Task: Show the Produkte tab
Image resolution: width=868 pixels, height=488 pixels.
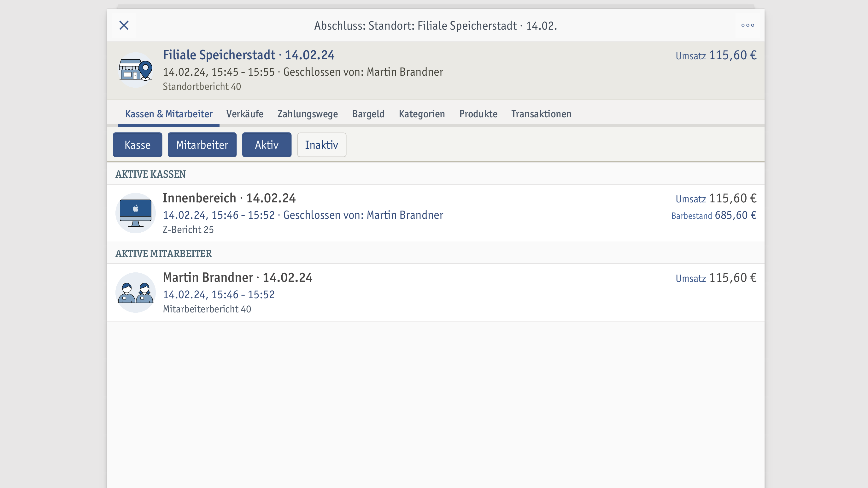Action: pos(478,114)
